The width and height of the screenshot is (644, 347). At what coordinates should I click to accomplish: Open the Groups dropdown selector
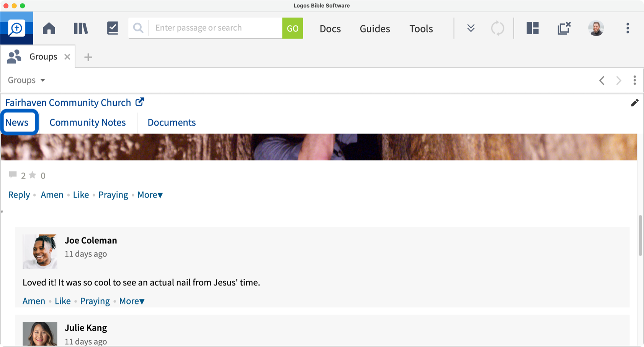click(x=26, y=80)
